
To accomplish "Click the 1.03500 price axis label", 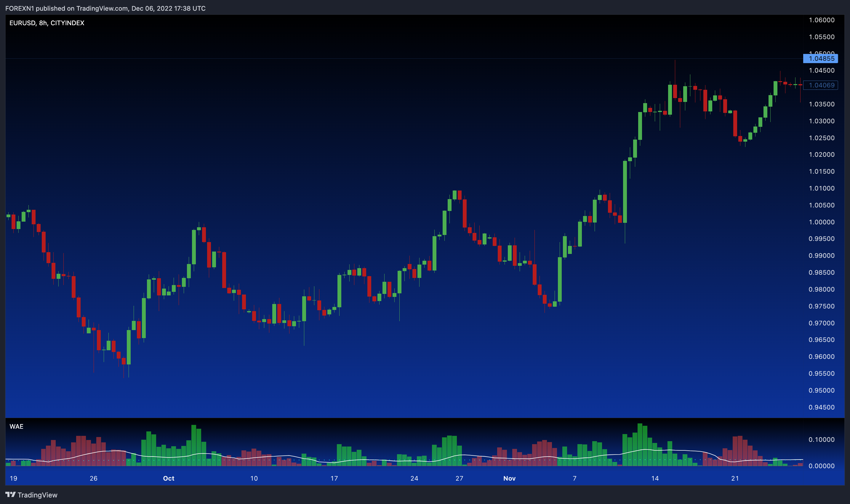I will [x=822, y=104].
